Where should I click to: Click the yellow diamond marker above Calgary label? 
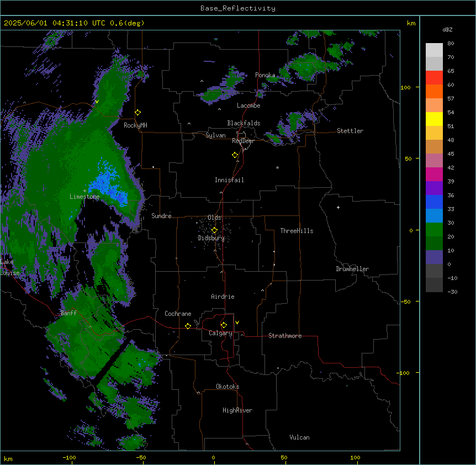224,325
